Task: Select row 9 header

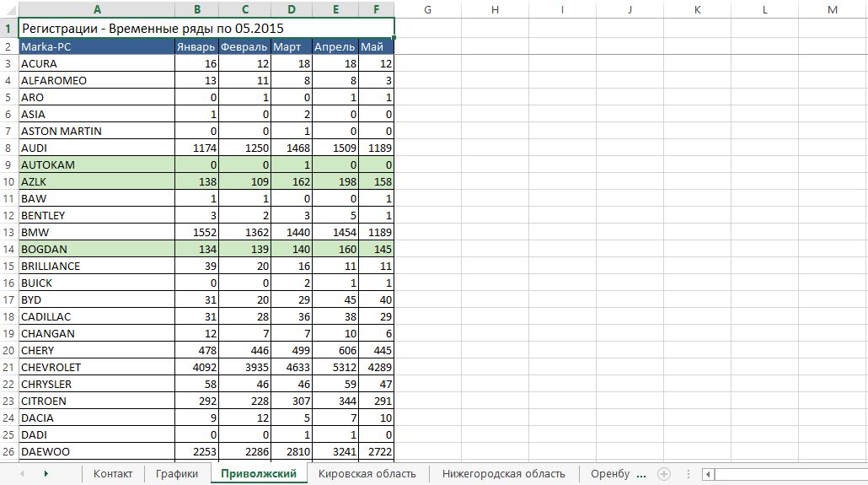Action: click(x=8, y=164)
